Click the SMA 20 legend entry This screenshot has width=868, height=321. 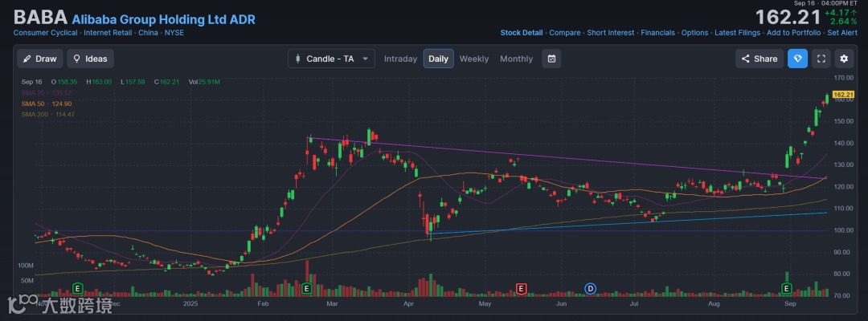tap(47, 93)
